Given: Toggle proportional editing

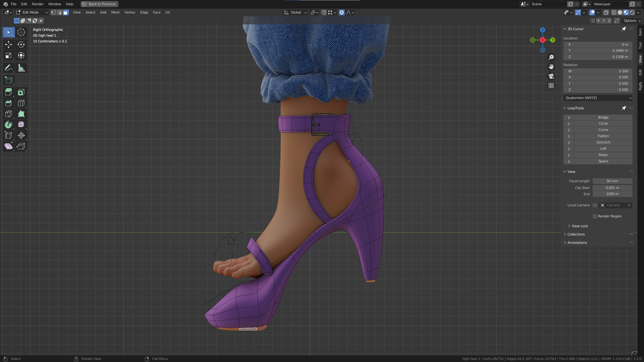Looking at the screenshot, I should (342, 12).
